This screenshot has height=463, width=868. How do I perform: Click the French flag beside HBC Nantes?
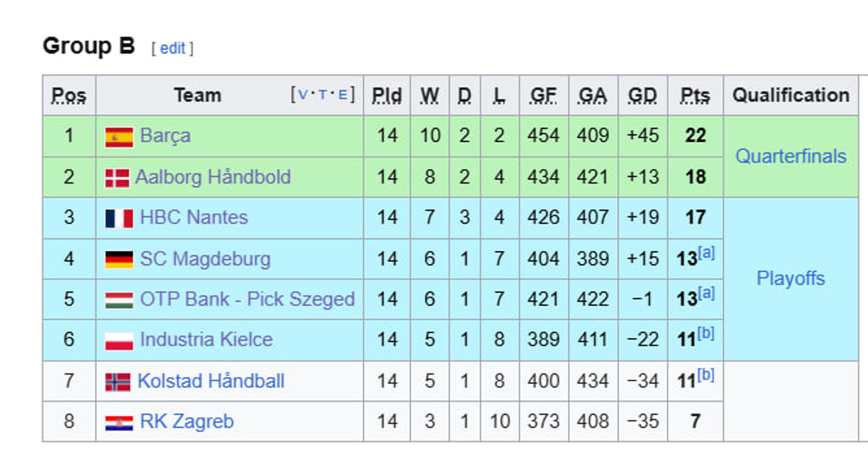(x=119, y=218)
